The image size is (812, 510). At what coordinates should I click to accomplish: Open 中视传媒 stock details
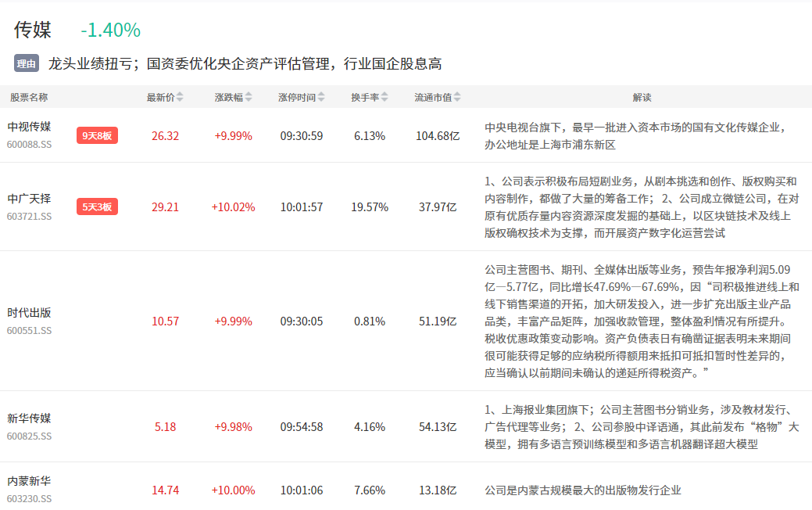(30, 127)
